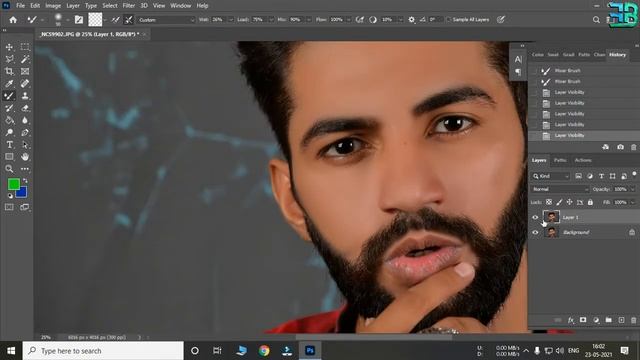Open the Filter menu
Image resolution: width=640 pixels, height=360 pixels.
[129, 6]
